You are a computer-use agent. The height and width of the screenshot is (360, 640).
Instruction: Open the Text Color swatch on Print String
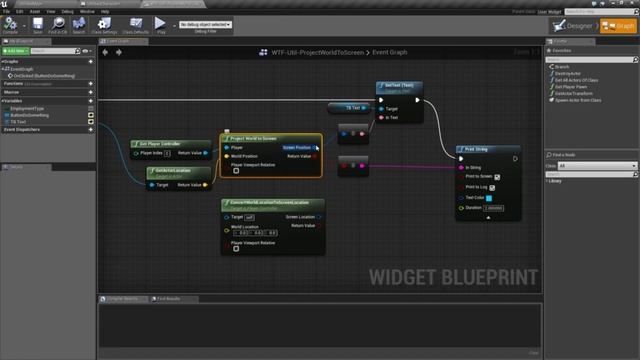click(489, 198)
